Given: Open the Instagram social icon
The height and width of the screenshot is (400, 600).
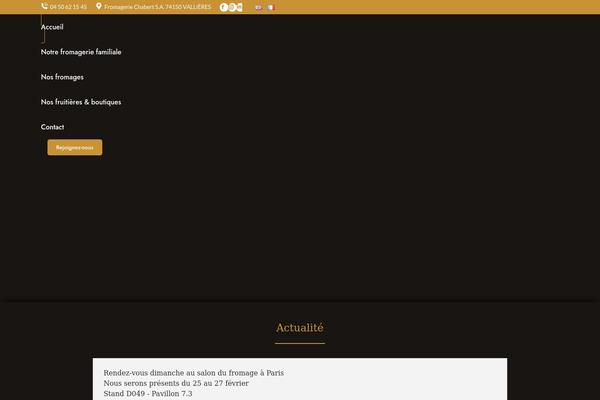Looking at the screenshot, I should click(232, 7).
